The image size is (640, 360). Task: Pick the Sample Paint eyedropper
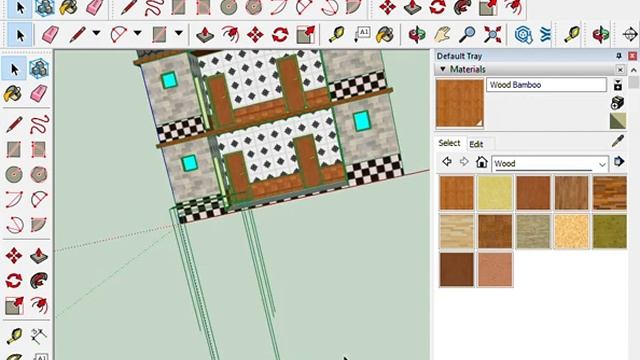point(618,141)
